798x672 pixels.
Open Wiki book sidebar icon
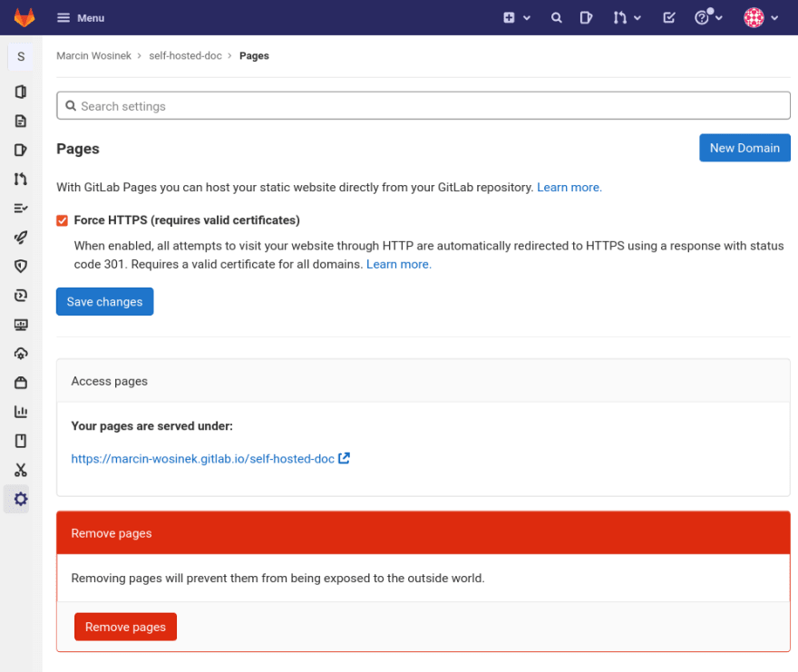(x=21, y=441)
